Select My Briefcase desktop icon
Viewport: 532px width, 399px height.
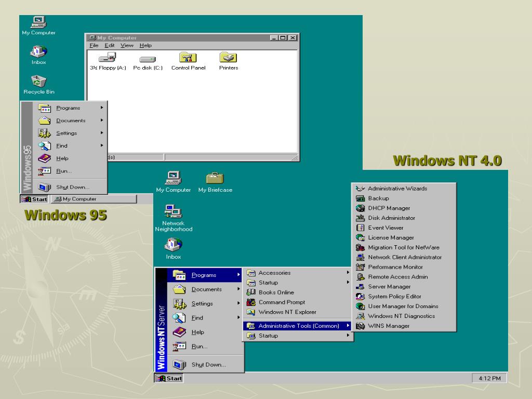(215, 182)
